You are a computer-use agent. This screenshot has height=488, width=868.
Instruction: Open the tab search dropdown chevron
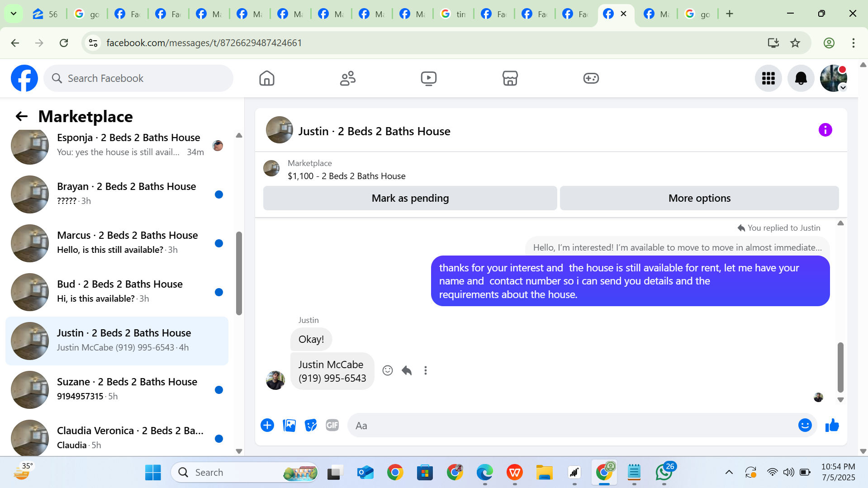pyautogui.click(x=14, y=14)
